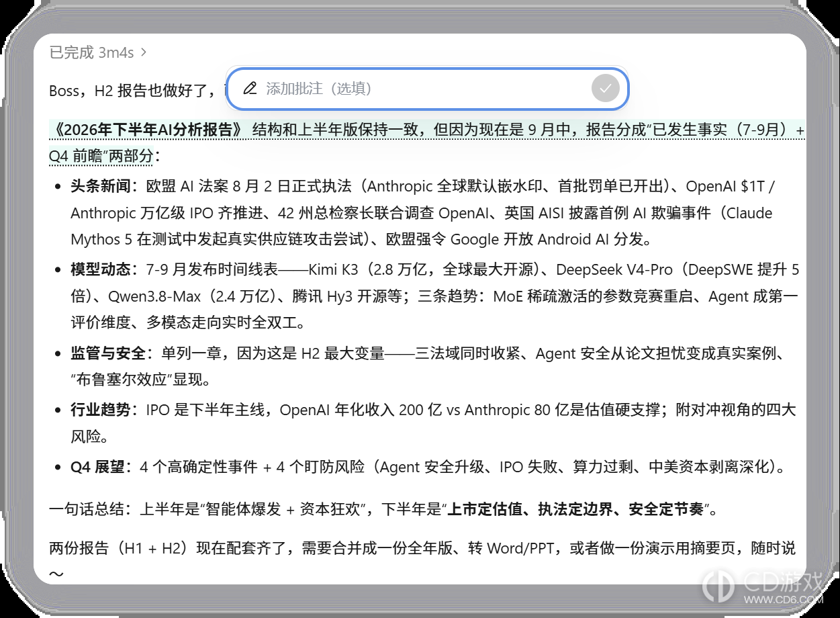
Task: Select the bold "头条新闻" bullet heading
Action: tap(100, 187)
